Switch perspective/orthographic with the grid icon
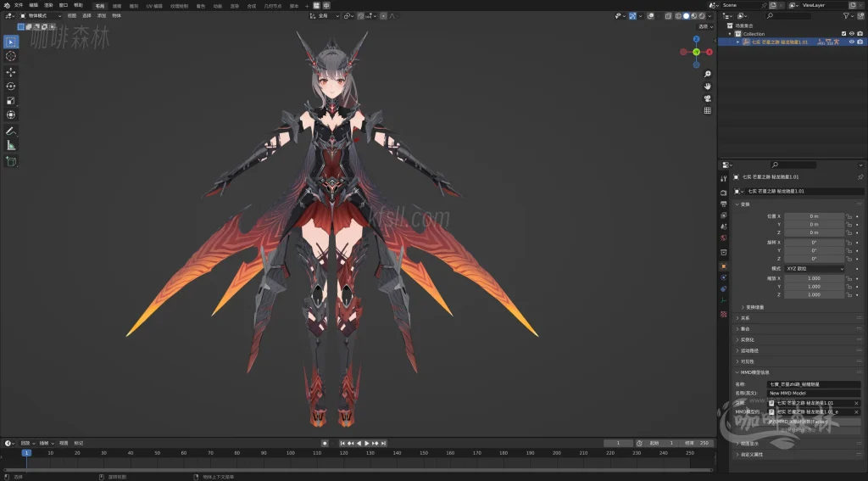Viewport: 868px width, 481px height. pos(707,110)
